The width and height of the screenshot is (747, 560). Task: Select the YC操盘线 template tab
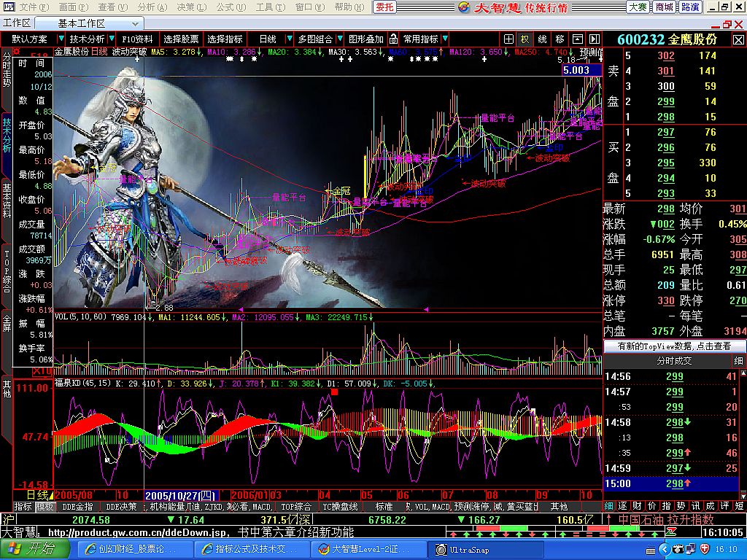click(x=340, y=507)
